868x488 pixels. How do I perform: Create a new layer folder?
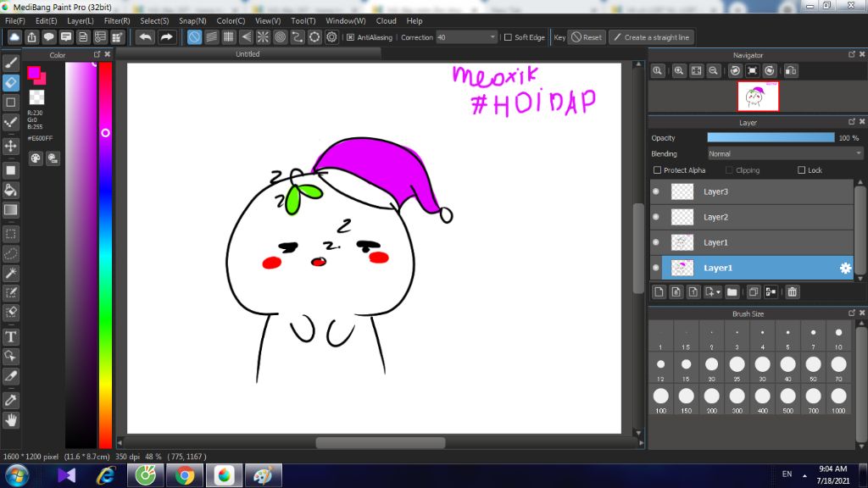click(x=732, y=292)
